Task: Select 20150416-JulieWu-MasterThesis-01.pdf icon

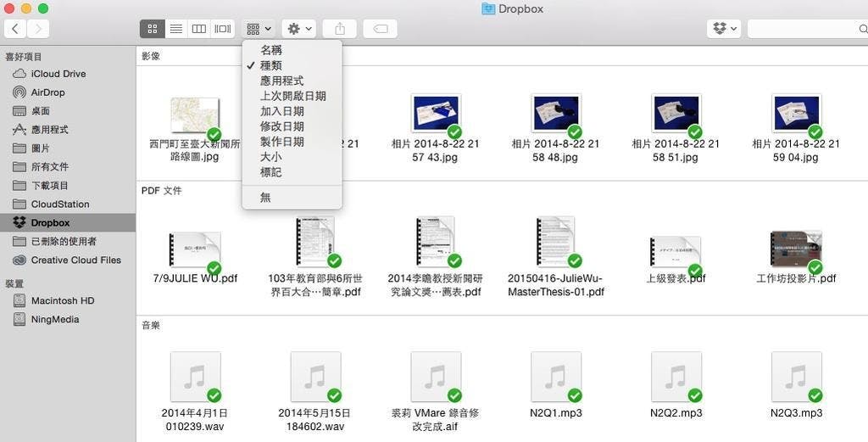Action: click(x=555, y=242)
